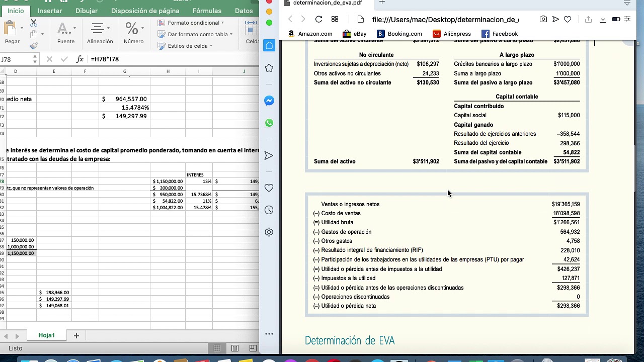Open Settings gear in Opera sidebar
The height and width of the screenshot is (362, 644).
[x=269, y=232]
